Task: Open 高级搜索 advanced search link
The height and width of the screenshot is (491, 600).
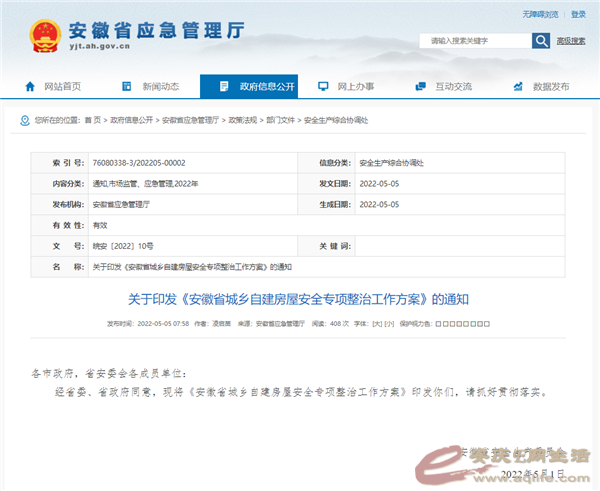Action: [571, 41]
